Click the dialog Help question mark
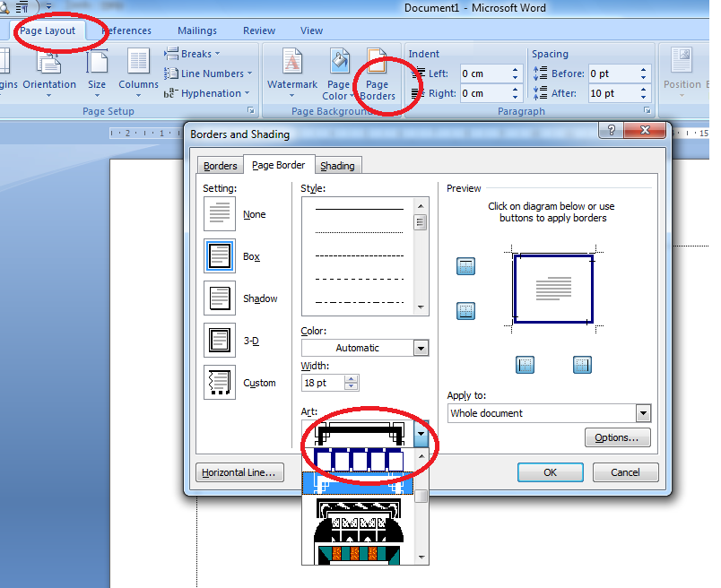The width and height of the screenshot is (721, 588). [611, 130]
